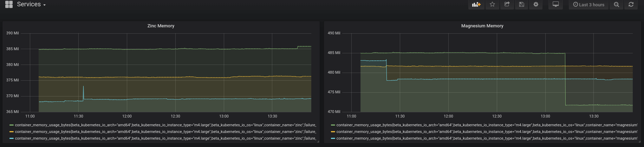
Task: Open the Share dashboard dialog
Action: pyautogui.click(x=507, y=5)
